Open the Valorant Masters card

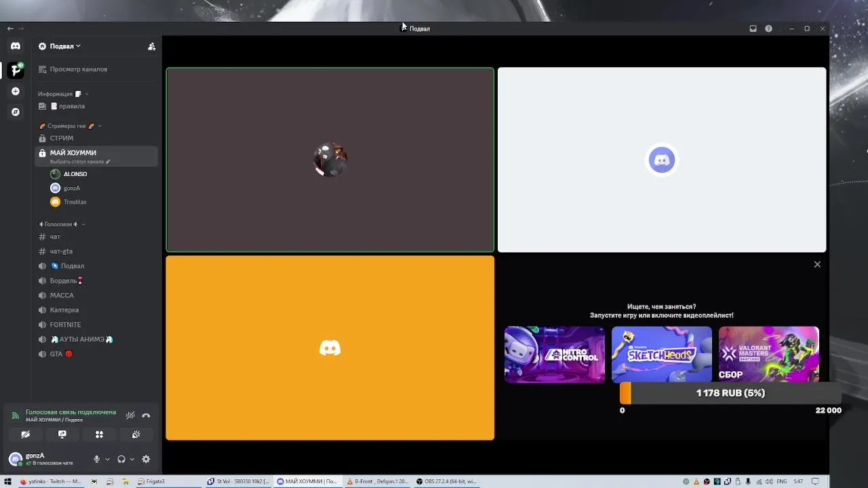tap(769, 354)
